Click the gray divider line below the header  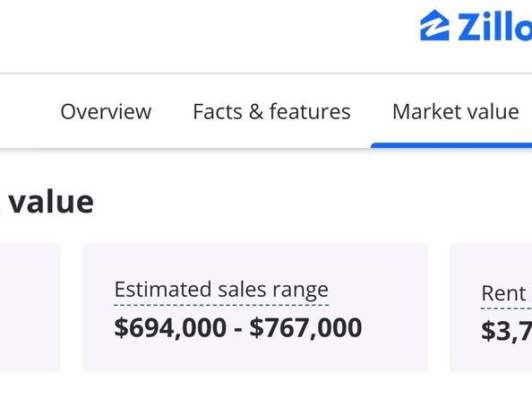tap(266, 73)
